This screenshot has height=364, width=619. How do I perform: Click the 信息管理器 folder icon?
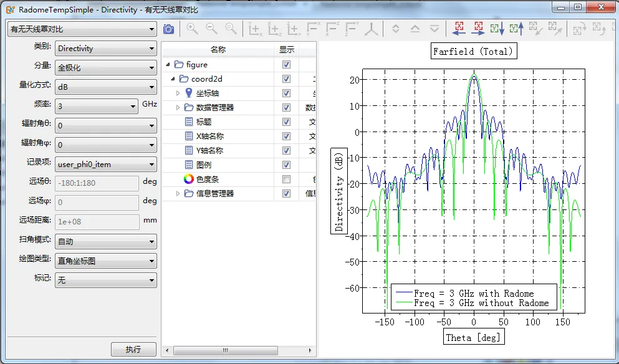[x=189, y=193]
